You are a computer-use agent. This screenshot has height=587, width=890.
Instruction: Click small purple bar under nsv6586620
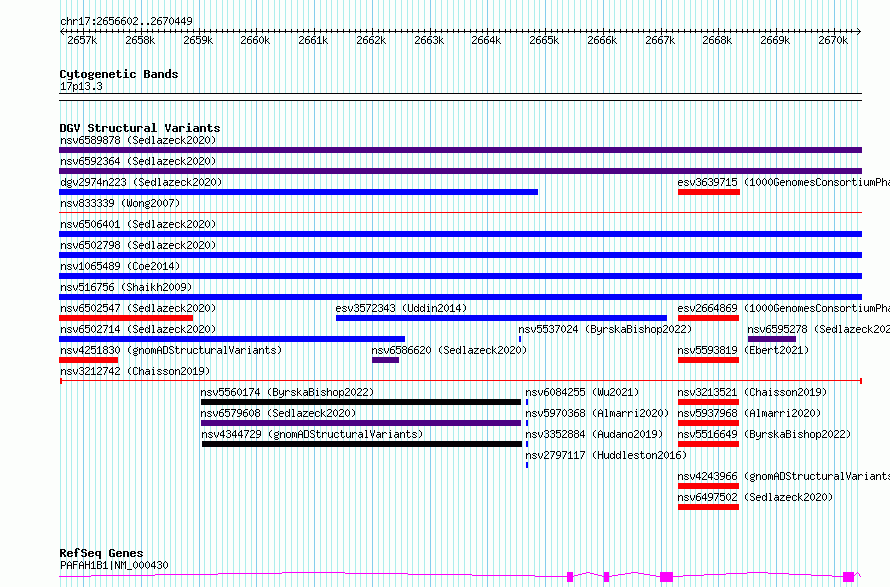(x=385, y=360)
